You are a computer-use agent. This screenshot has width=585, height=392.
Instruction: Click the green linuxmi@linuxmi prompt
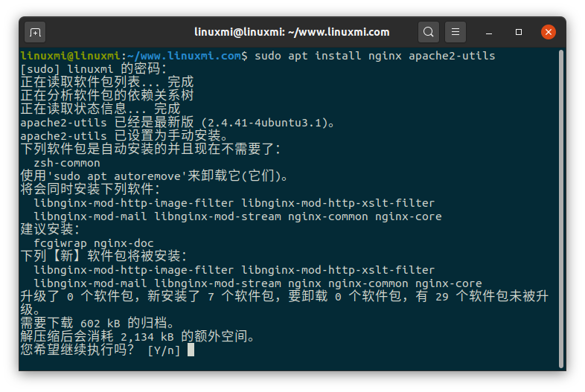71,56
